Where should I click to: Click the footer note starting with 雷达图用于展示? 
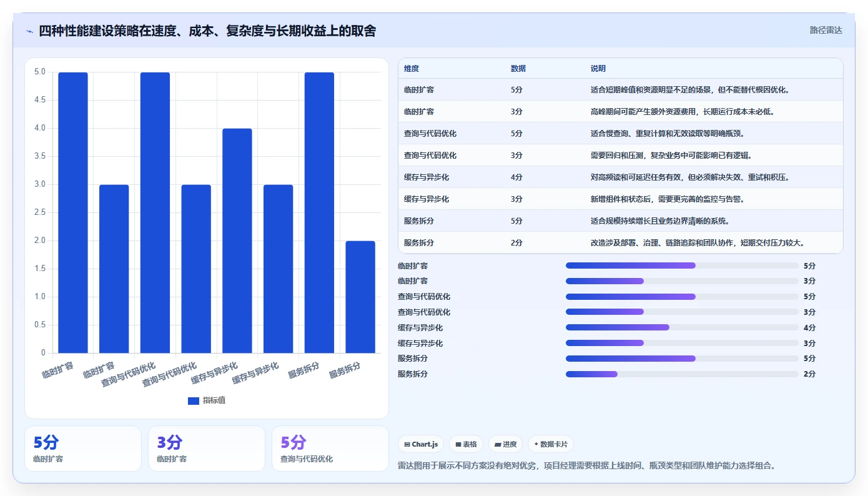coord(586,465)
